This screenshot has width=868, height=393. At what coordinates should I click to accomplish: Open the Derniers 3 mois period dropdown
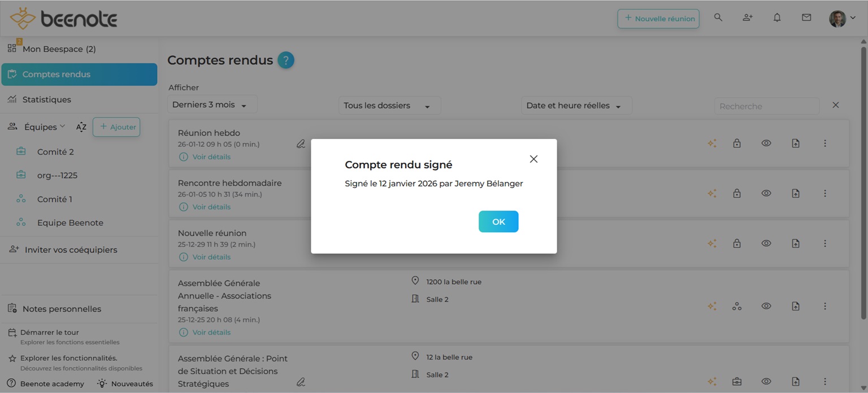click(x=212, y=104)
